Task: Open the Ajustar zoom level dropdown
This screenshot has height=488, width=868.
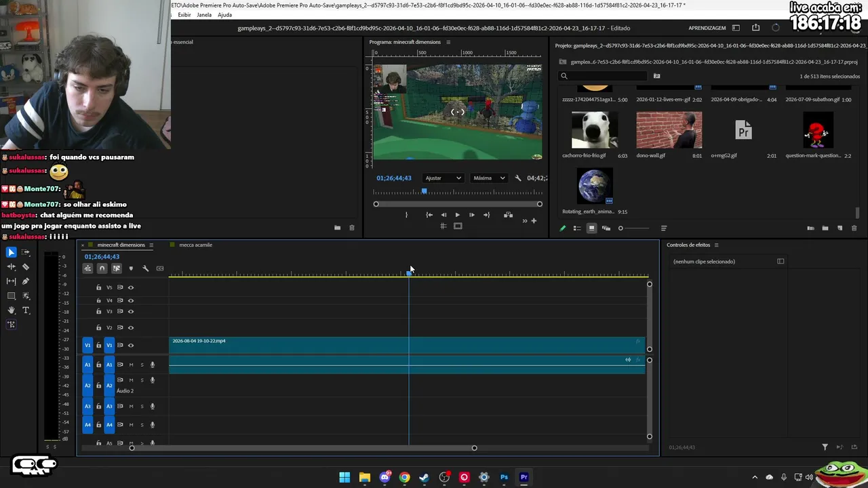Action: tap(443, 178)
